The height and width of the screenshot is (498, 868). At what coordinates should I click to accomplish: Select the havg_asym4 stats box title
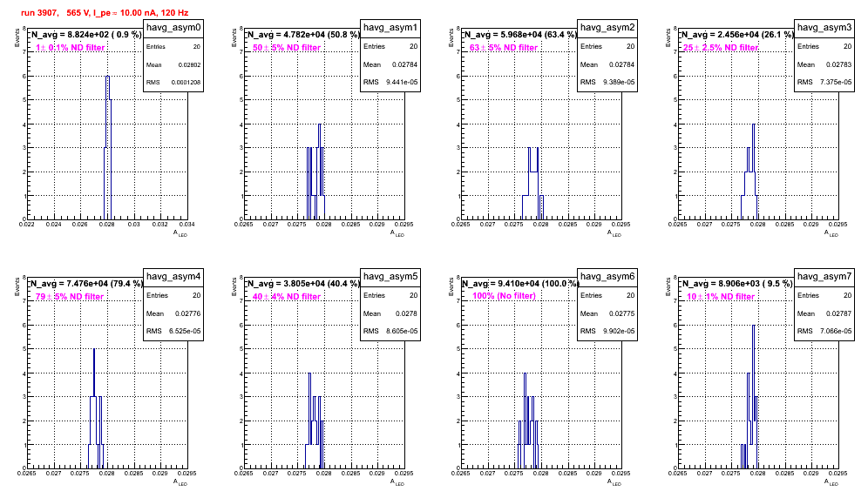pyautogui.click(x=173, y=277)
